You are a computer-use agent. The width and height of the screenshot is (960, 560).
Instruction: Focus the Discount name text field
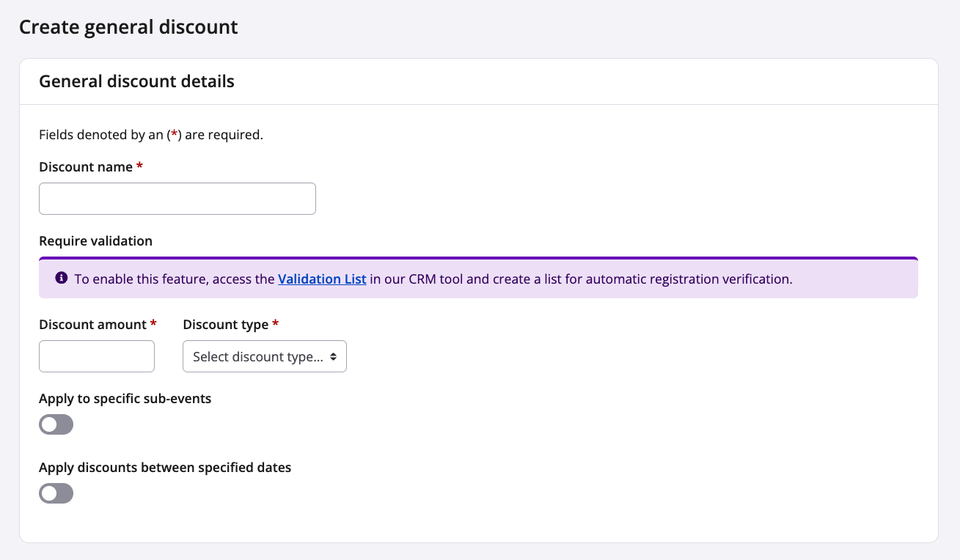pyautogui.click(x=177, y=199)
